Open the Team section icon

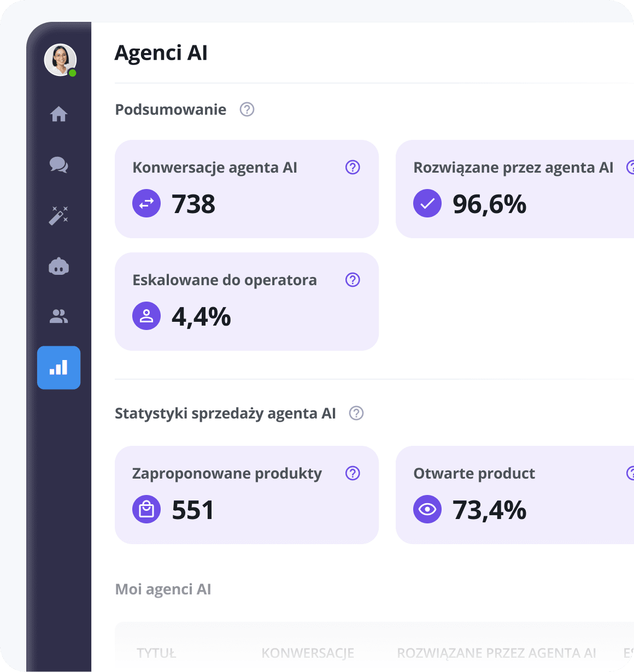[58, 317]
